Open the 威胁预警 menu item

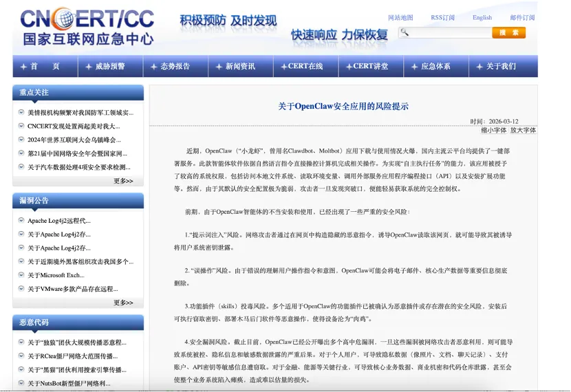(110, 66)
